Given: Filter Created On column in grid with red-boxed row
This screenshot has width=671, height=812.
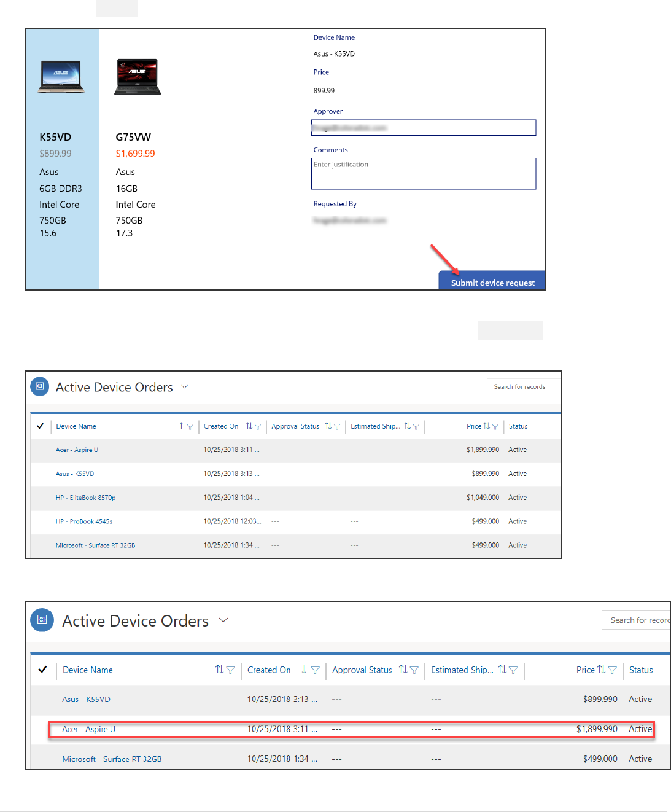Looking at the screenshot, I should pos(315,670).
